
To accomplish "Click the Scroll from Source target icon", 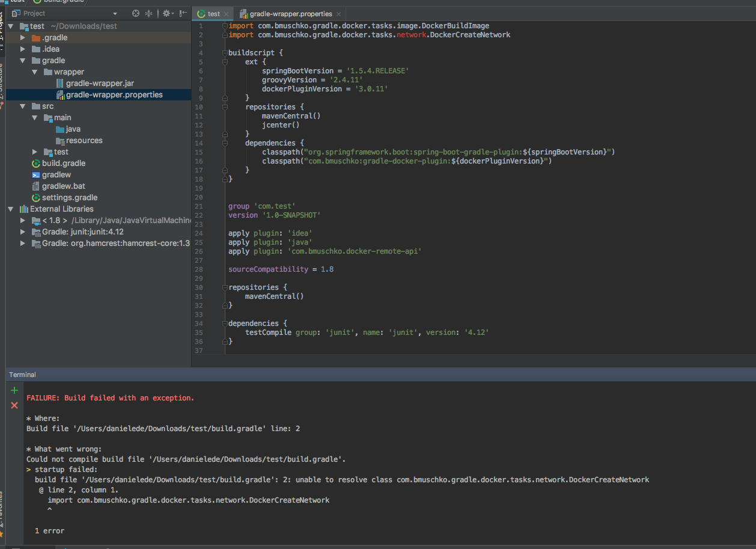I will coord(136,13).
